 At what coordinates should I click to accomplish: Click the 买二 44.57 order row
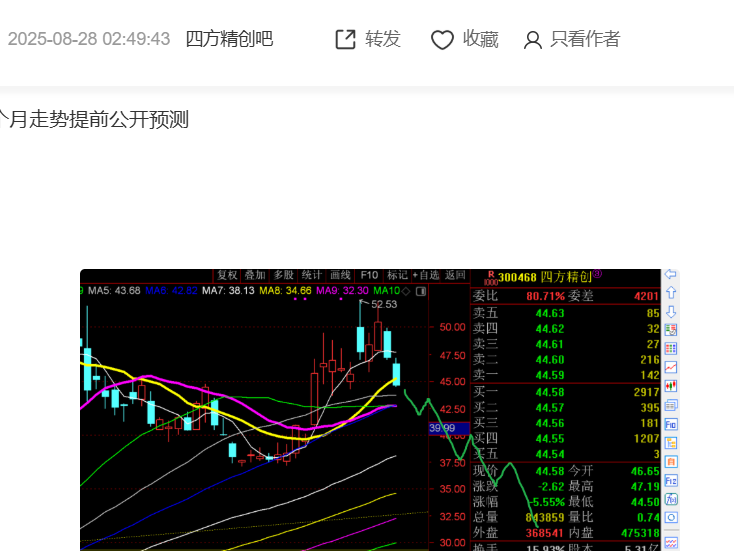565,408
